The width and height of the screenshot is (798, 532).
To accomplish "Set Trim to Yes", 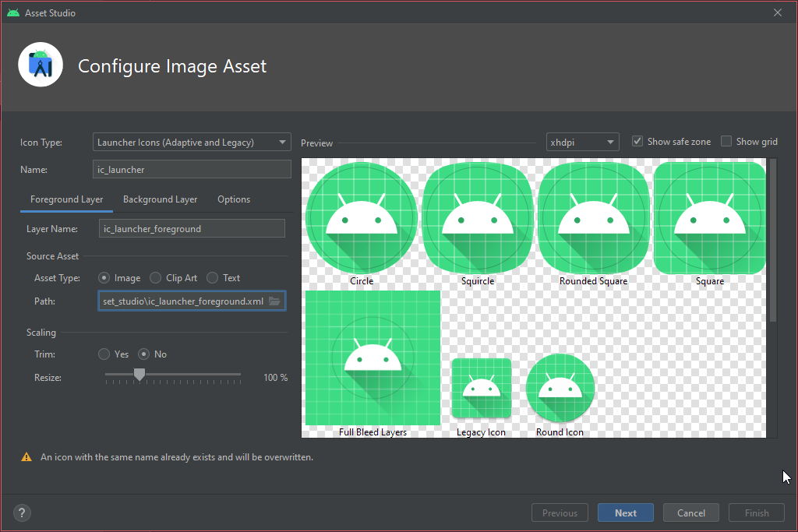I will (104, 354).
